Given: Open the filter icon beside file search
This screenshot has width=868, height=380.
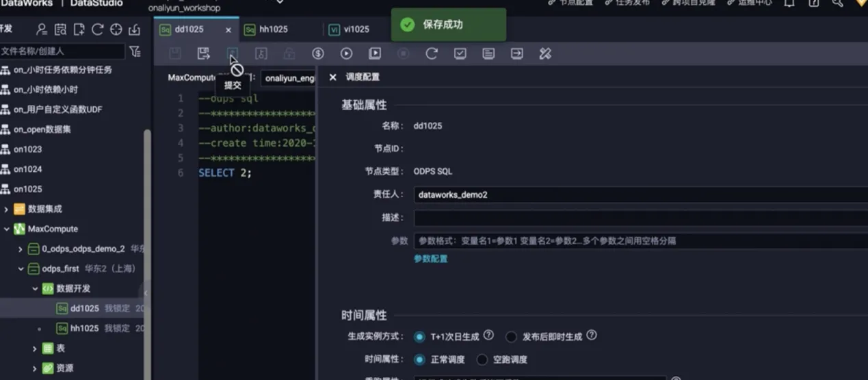Looking at the screenshot, I should (135, 51).
